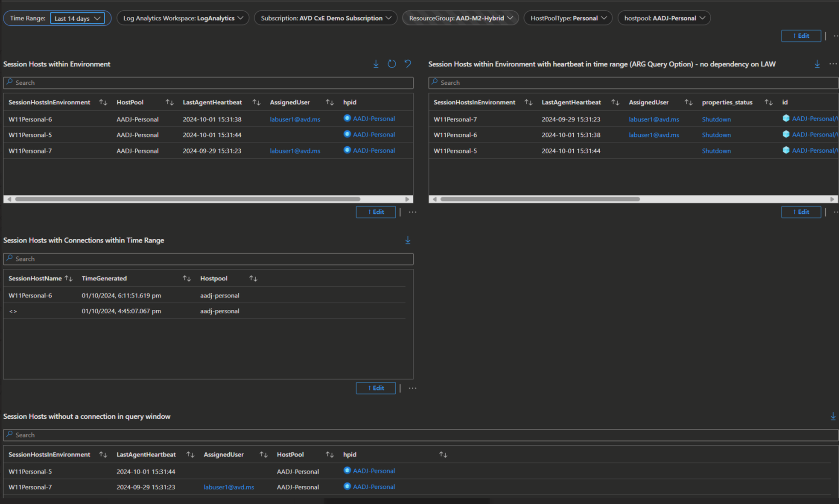
Task: Open labuser1@avd.ms link in bottom table
Action: [229, 487]
